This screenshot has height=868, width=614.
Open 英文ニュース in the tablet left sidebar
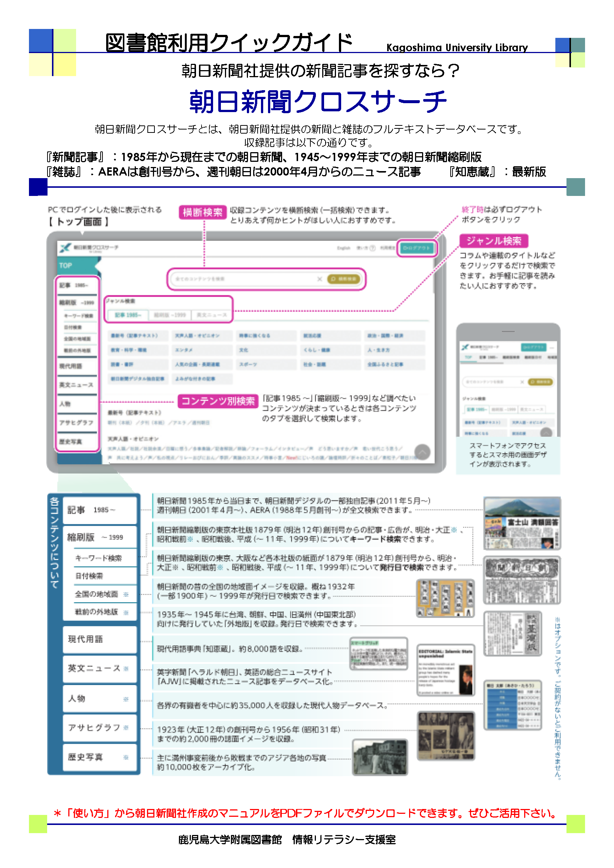point(77,385)
